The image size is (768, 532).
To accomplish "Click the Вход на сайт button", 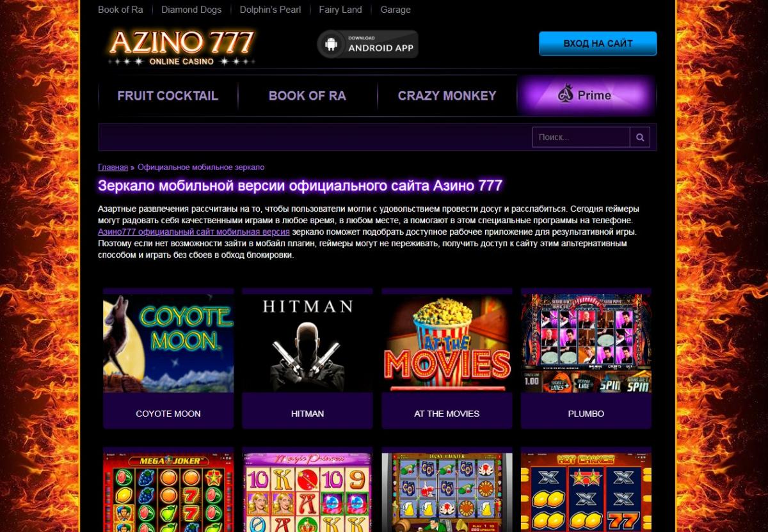I will [598, 43].
